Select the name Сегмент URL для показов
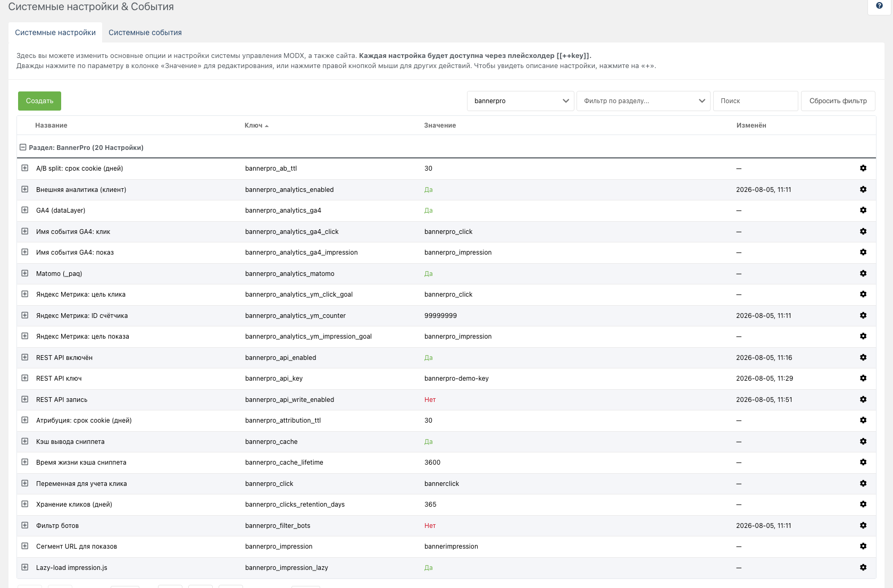This screenshot has height=588, width=893. 77,547
